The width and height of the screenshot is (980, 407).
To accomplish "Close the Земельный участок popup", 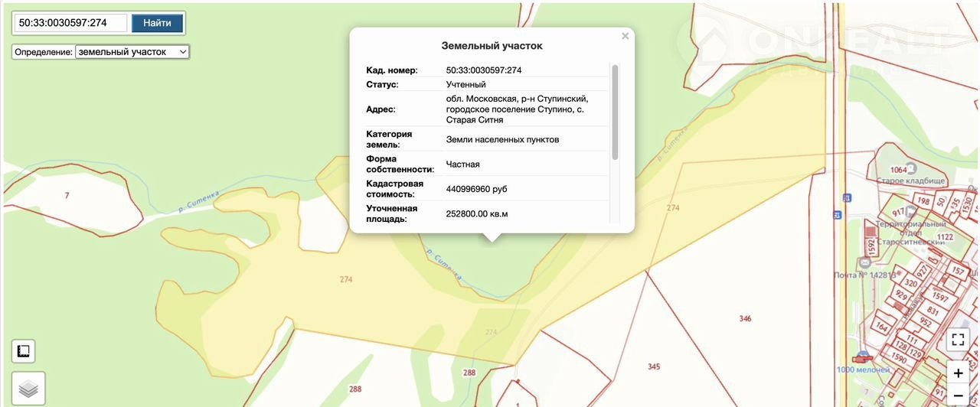I will click(x=625, y=36).
